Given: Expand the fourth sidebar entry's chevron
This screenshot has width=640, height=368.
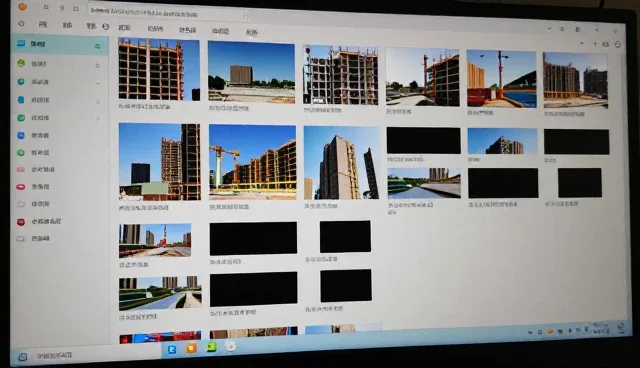Looking at the screenshot, I should [98, 101].
